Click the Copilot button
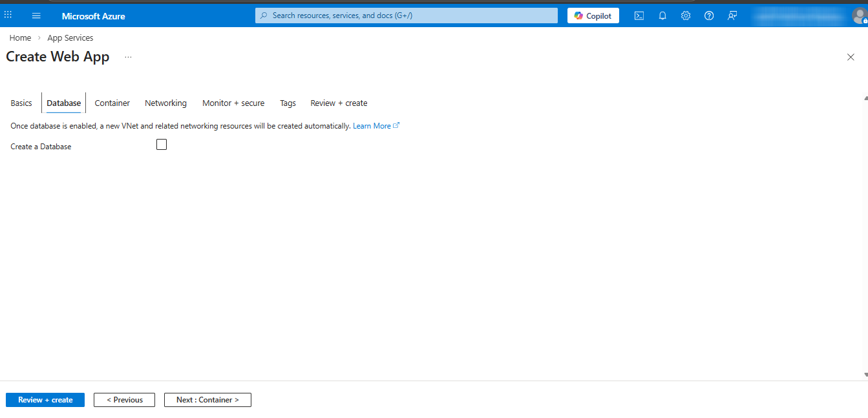The width and height of the screenshot is (868, 418). click(593, 16)
